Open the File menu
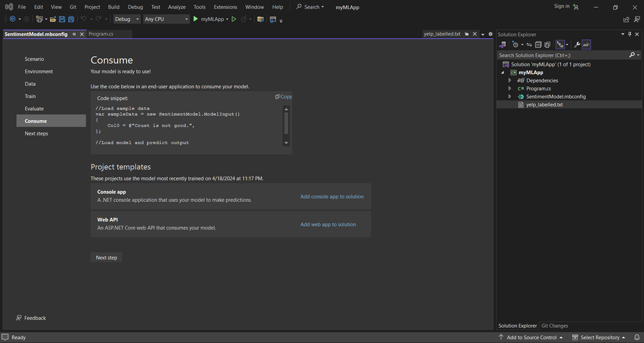Image resolution: width=644 pixels, height=343 pixels. coord(22,7)
